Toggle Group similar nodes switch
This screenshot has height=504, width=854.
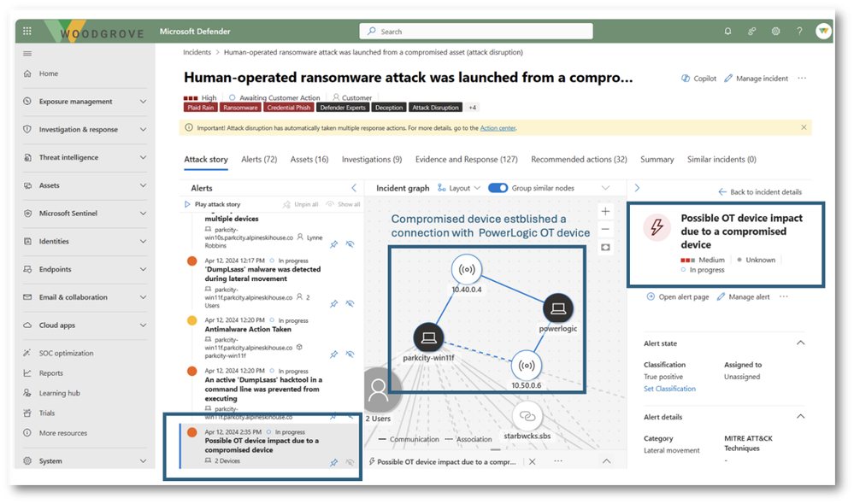[x=498, y=188]
